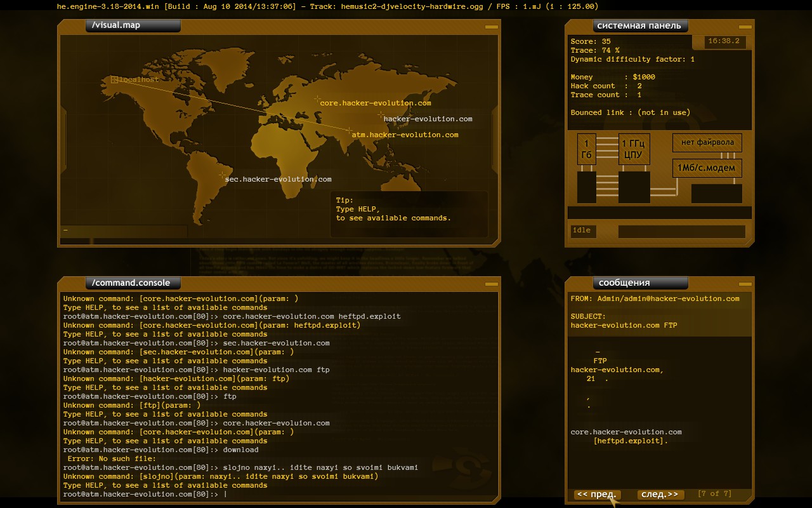The height and width of the screenshot is (508, 812).
Task: Click the Score: 35 readout
Action: click(591, 41)
